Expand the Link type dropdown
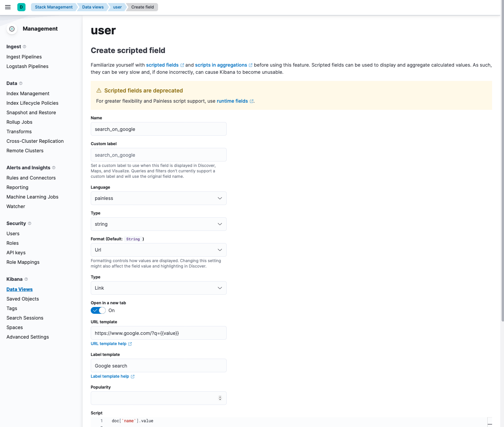This screenshot has width=504, height=427. pyautogui.click(x=158, y=288)
